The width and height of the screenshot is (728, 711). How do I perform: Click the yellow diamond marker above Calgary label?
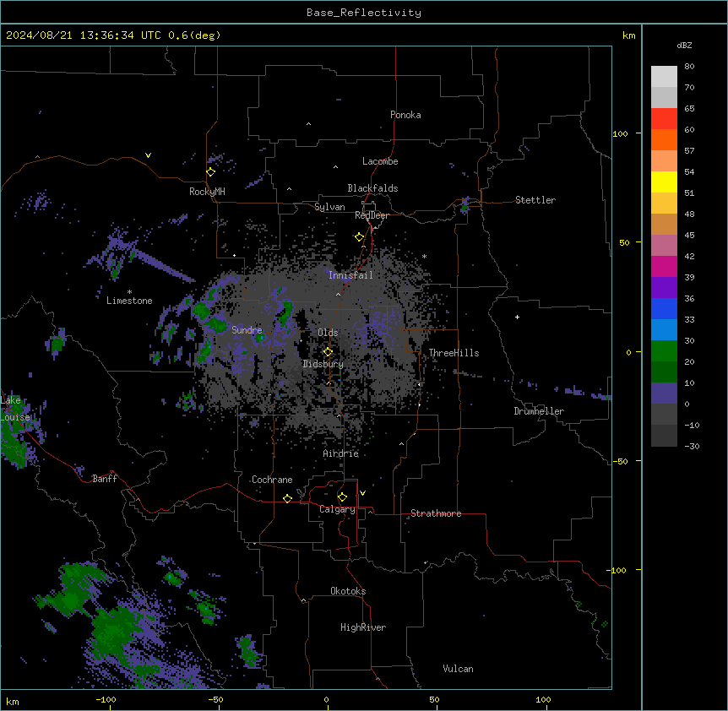(342, 497)
